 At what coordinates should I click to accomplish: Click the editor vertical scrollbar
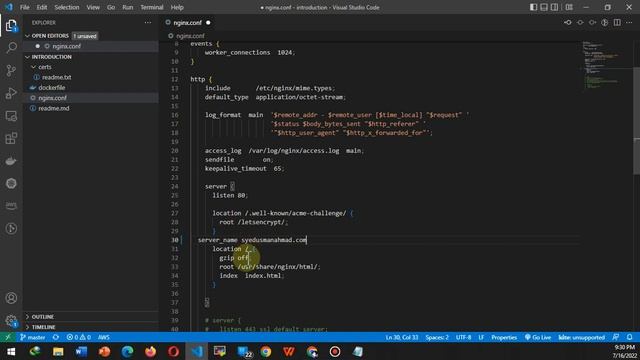(636, 121)
